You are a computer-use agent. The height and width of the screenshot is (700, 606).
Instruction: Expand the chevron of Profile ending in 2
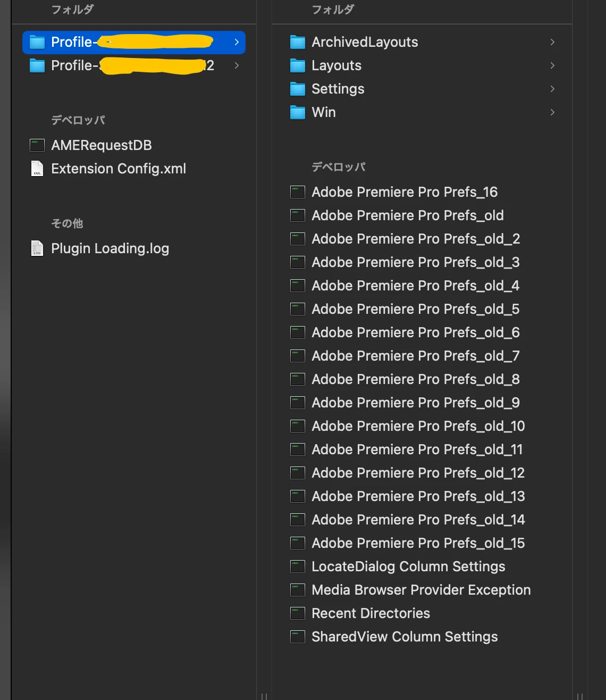pyautogui.click(x=237, y=65)
